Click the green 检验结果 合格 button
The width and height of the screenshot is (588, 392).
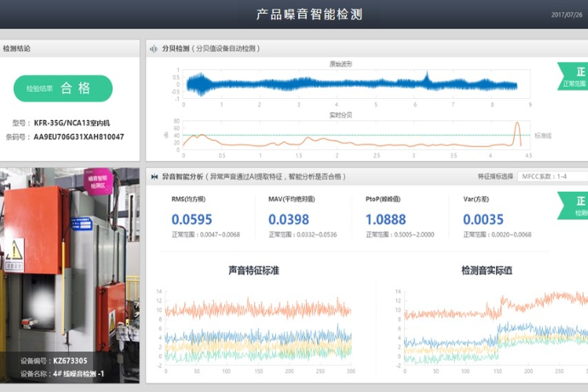click(63, 88)
